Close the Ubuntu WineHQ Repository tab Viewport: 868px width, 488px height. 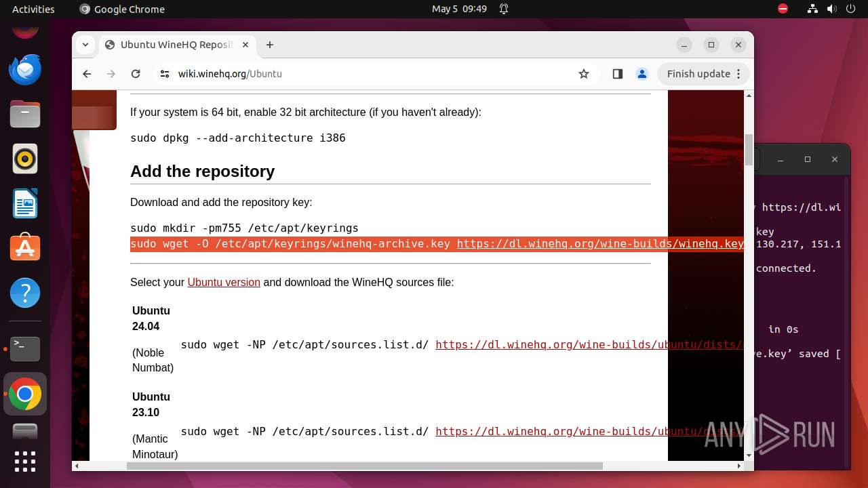pos(245,45)
